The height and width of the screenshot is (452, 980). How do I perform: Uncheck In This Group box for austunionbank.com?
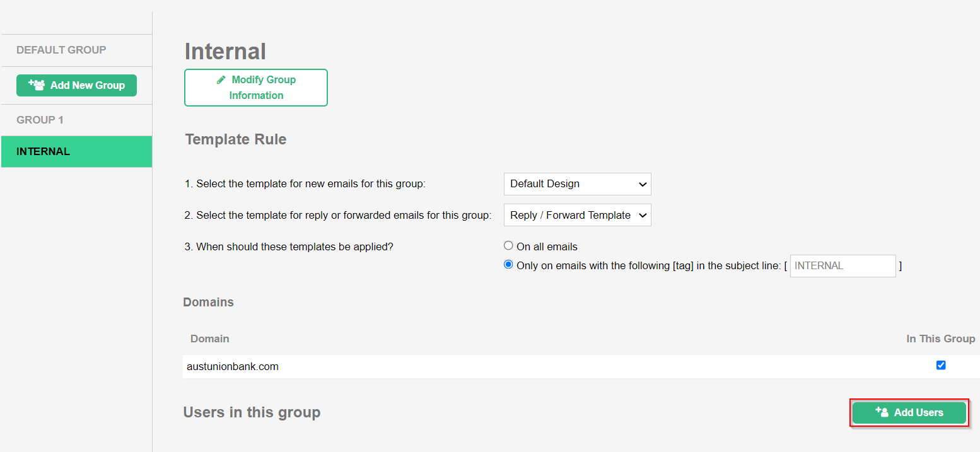click(941, 365)
